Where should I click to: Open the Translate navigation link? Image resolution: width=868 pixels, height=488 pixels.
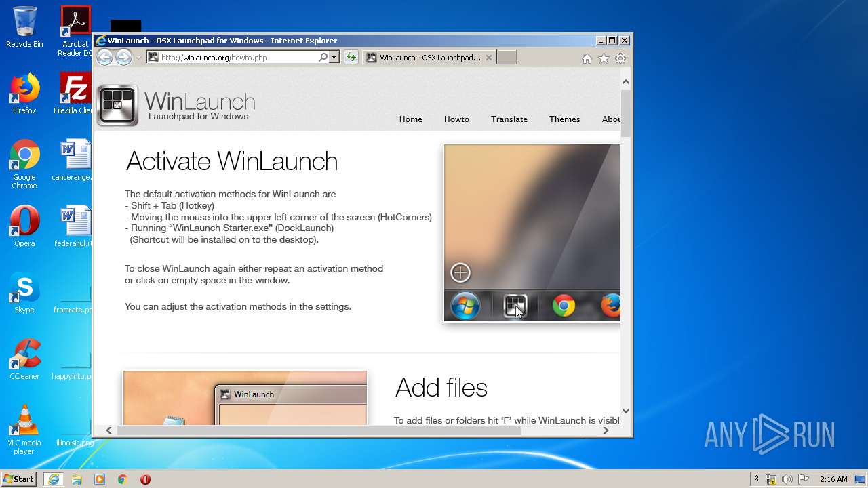pos(509,119)
